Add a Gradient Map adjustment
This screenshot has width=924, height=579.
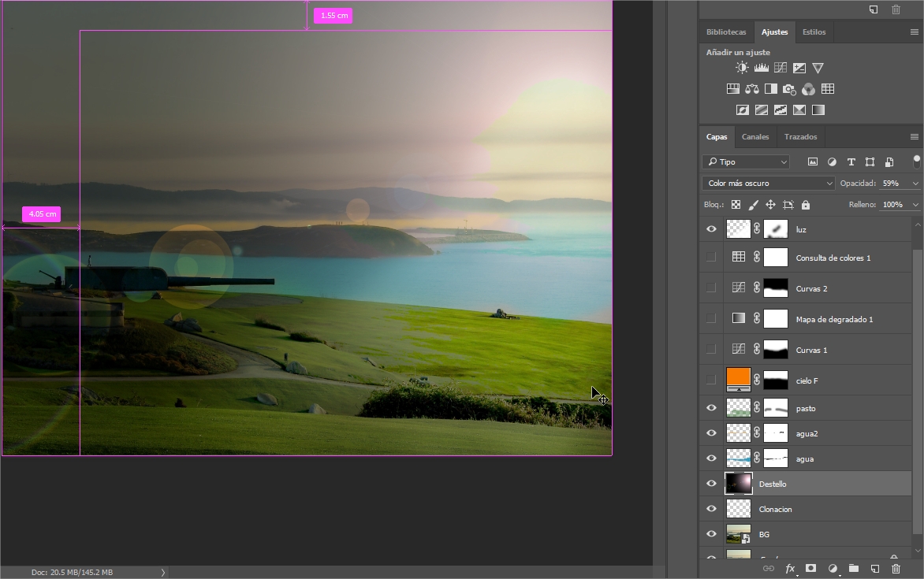[x=818, y=110]
